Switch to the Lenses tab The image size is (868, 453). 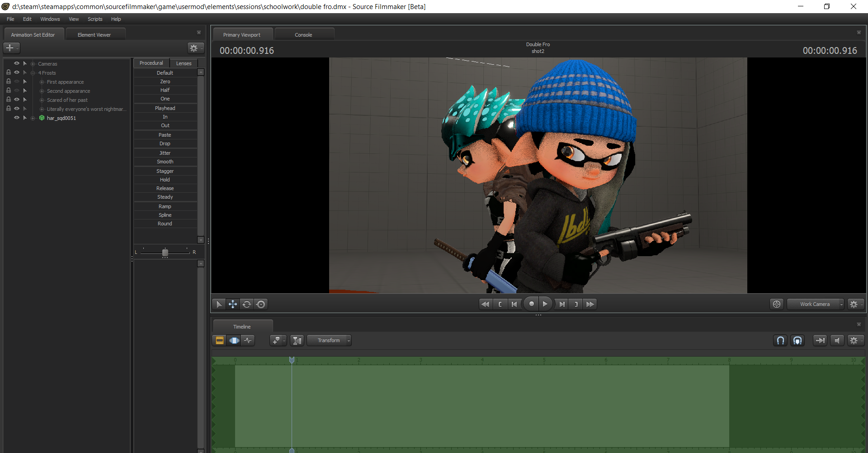tap(184, 63)
